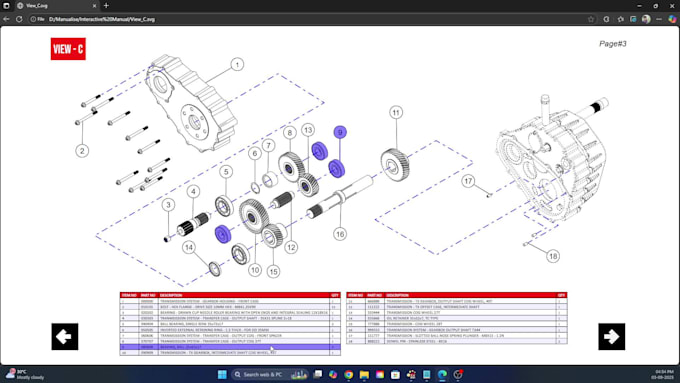The image size is (680, 383).
Task: Open the weather widget in taskbar
Action: tap(25, 374)
